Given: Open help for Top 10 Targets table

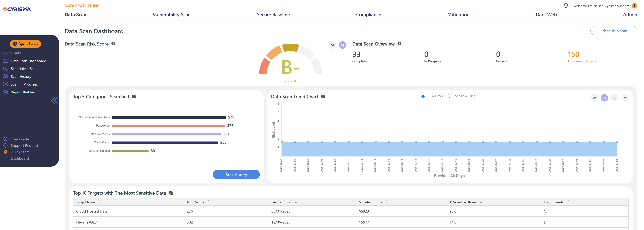Looking at the screenshot, I should (x=171, y=193).
